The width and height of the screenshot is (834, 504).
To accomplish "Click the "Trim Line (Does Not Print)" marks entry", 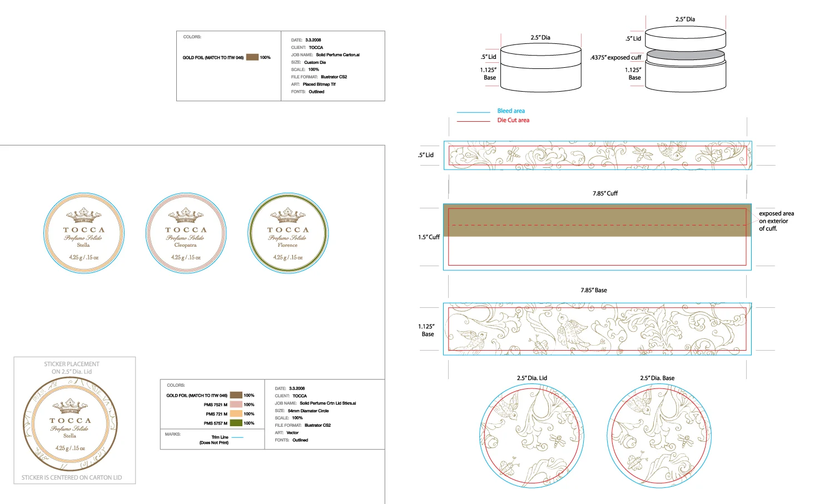I will (x=214, y=440).
